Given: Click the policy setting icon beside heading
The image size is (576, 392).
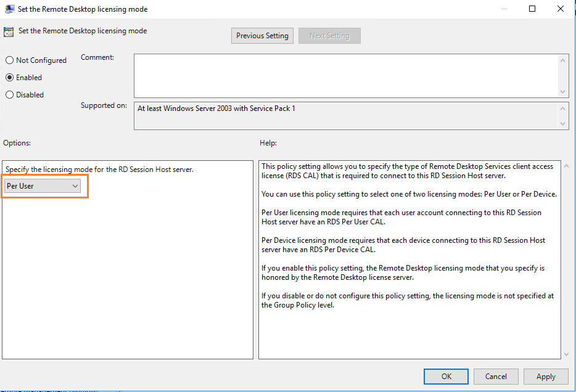Looking at the screenshot, I should pyautogui.click(x=9, y=32).
